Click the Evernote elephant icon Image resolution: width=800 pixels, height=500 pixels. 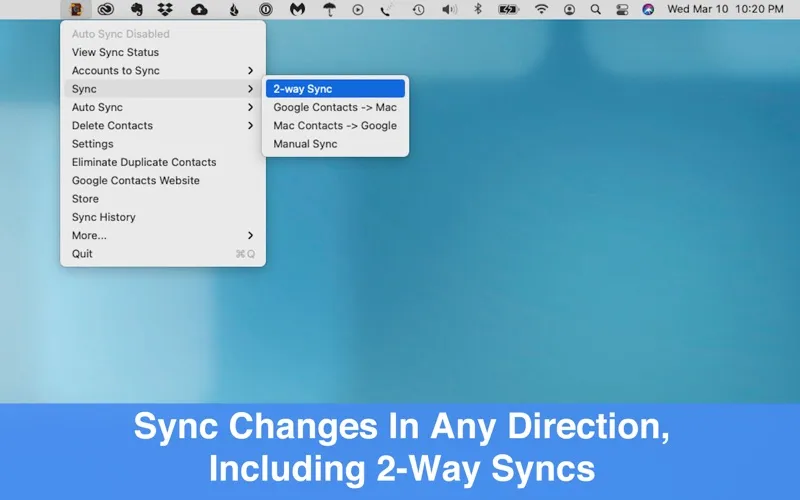point(136,9)
